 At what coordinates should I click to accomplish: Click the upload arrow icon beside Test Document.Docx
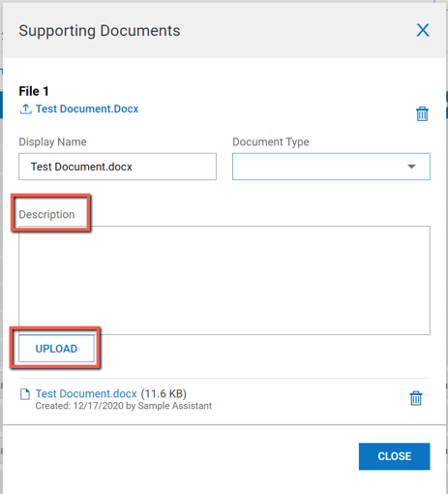coord(26,109)
